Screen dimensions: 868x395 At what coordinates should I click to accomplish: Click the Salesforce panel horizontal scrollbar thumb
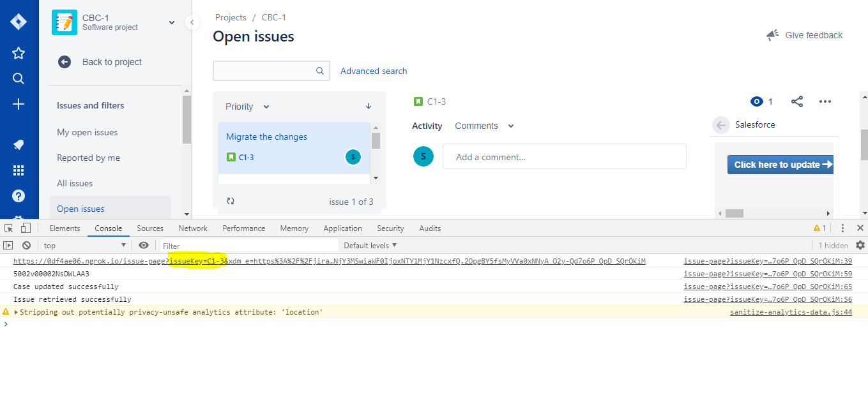click(x=735, y=213)
